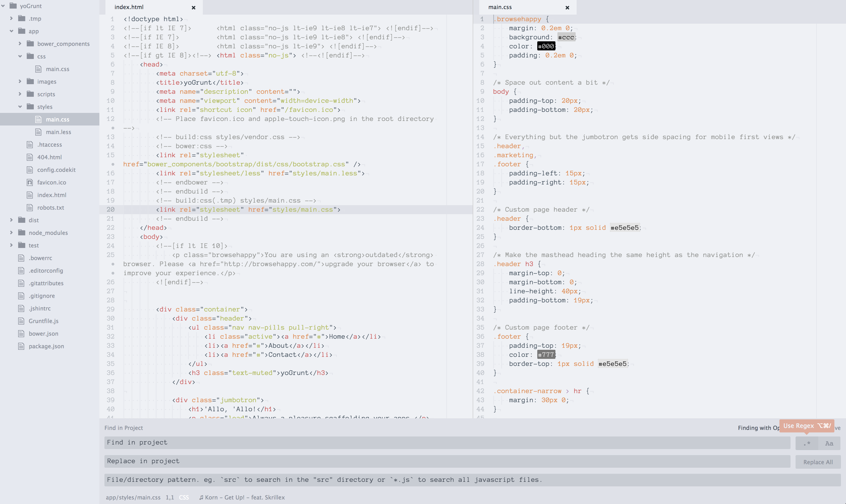Click the #000 color swatch

pos(546,46)
